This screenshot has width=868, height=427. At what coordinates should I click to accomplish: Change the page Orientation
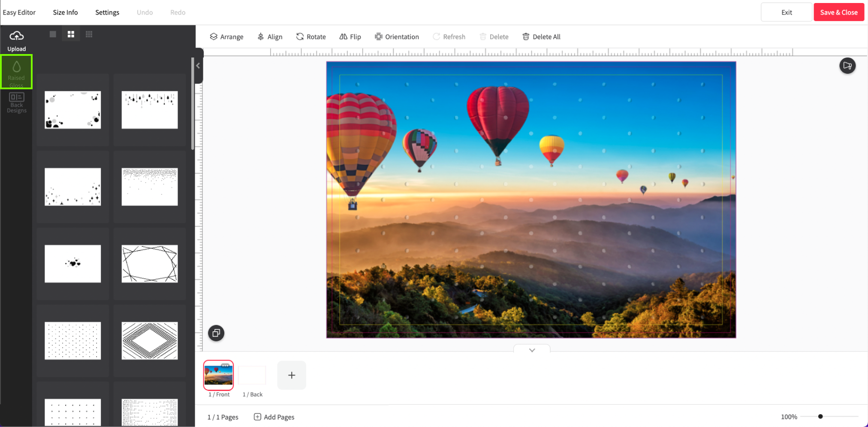[397, 37]
